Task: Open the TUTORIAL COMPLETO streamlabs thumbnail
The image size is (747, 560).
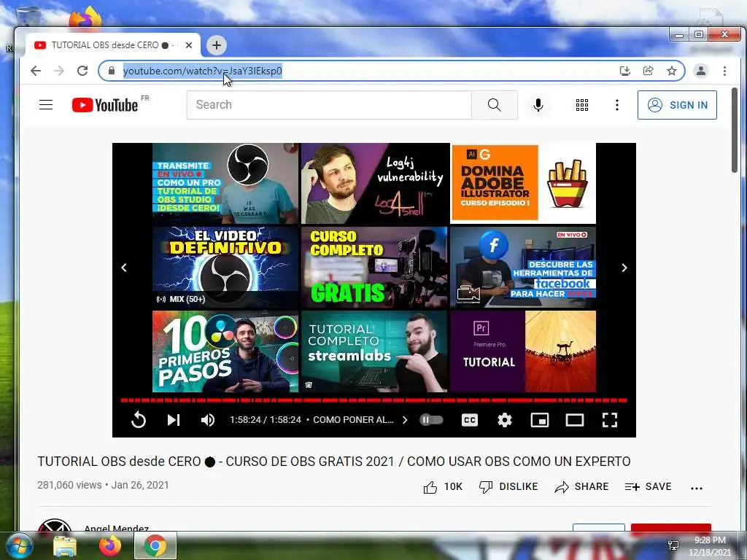Action: pyautogui.click(x=374, y=351)
